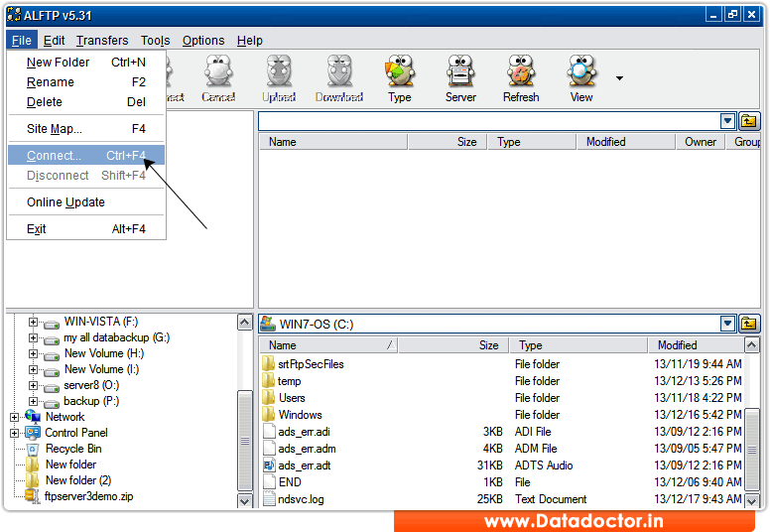Select the ads_err.adi file icon

[269, 432]
